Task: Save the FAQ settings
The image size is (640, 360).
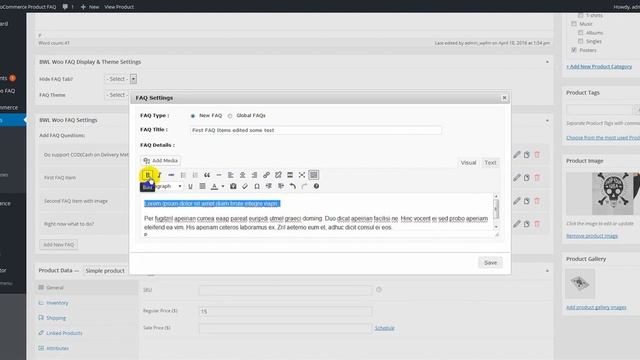Action: click(x=490, y=262)
